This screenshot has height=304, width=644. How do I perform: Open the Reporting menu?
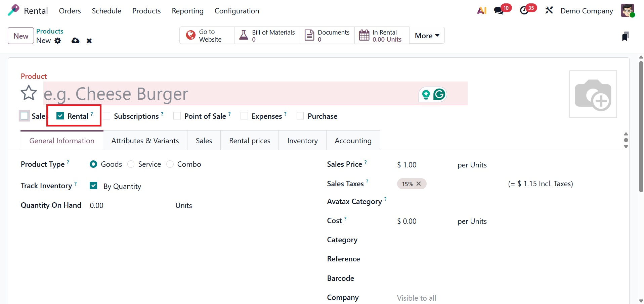point(187,11)
